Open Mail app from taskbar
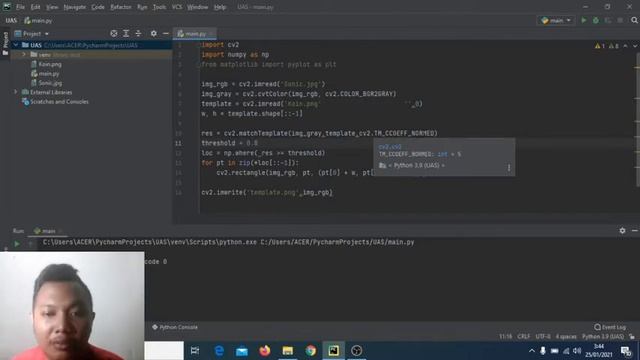640x360 pixels. pos(242,351)
